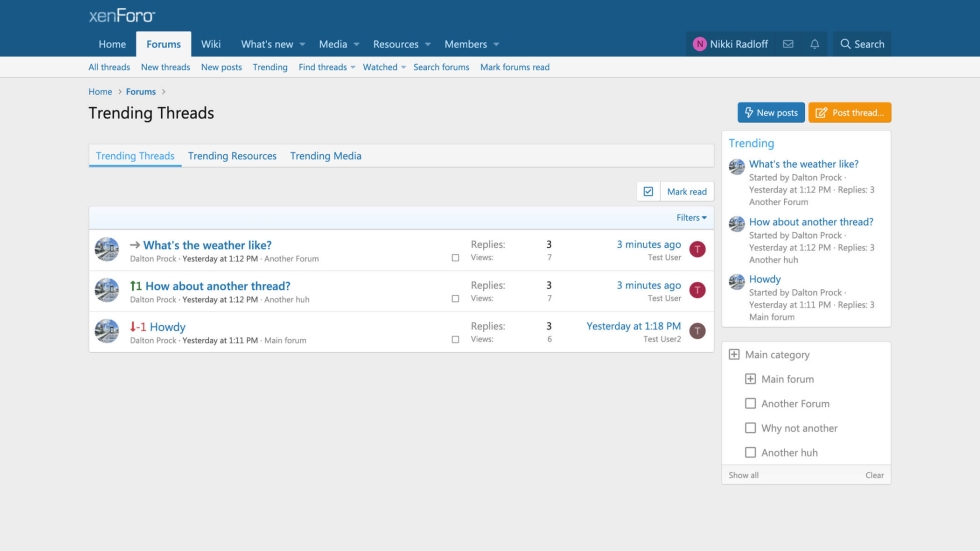Open the Search box in the header
The image size is (980, 551).
861,44
